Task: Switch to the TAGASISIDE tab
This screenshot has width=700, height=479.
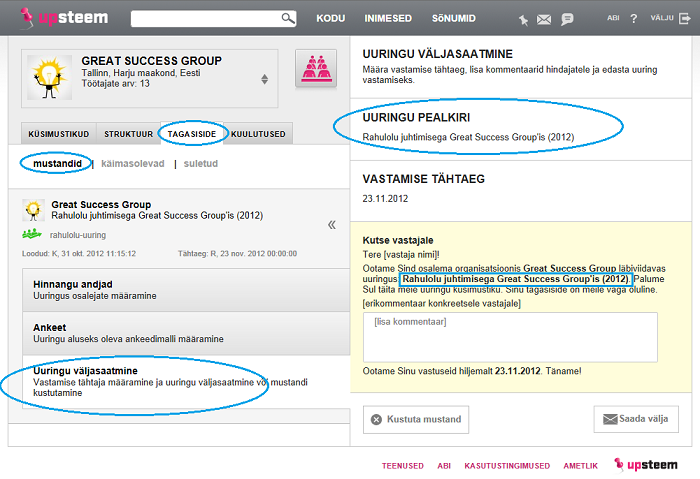Action: pyautogui.click(x=192, y=133)
